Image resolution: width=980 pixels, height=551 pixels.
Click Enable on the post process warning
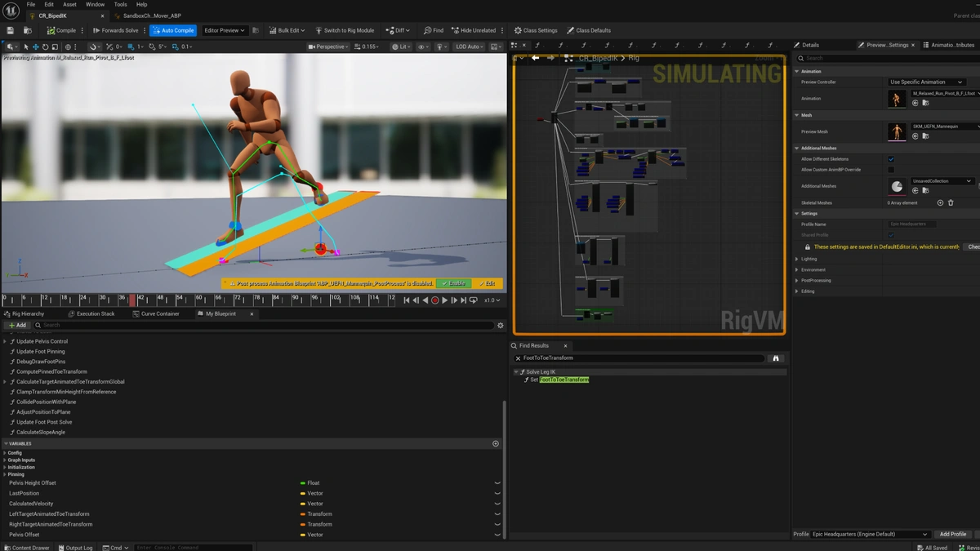(x=453, y=283)
